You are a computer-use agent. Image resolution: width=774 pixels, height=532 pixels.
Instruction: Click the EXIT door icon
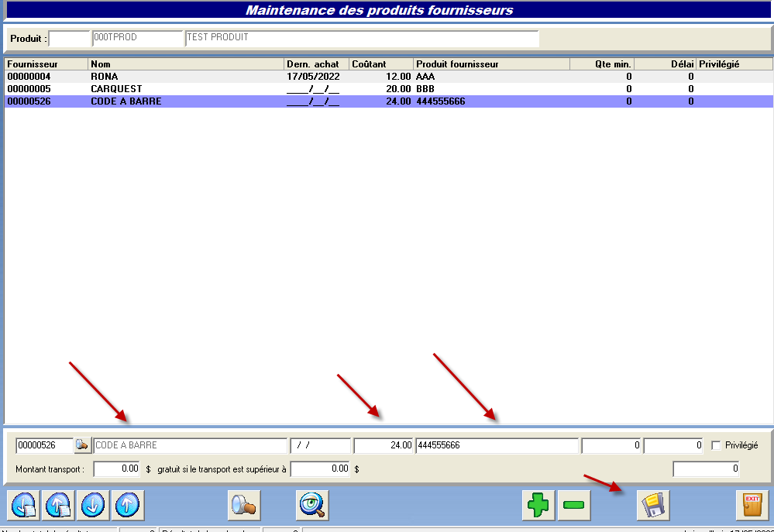752,506
